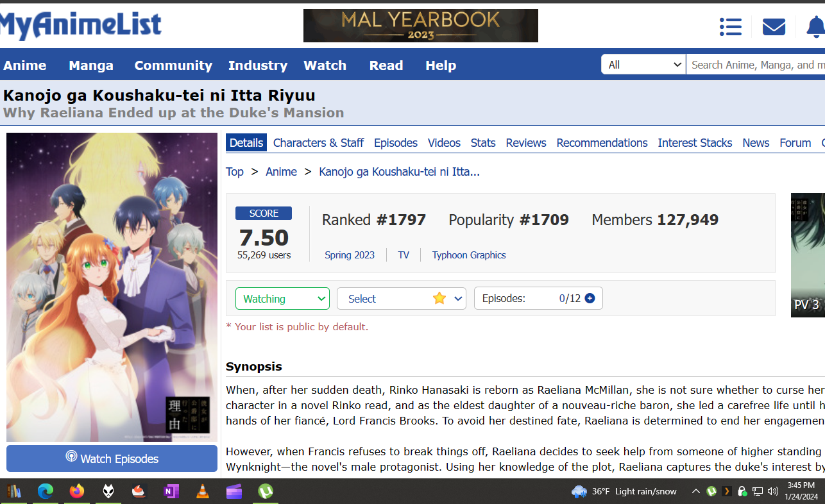
Task: Open the Community navigation menu
Action: click(173, 65)
